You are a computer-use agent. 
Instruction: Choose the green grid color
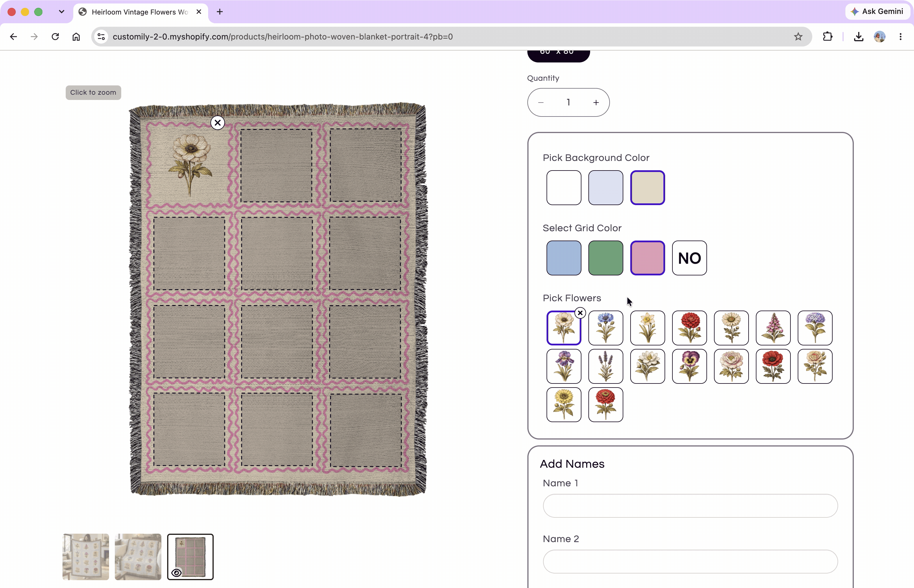point(606,258)
